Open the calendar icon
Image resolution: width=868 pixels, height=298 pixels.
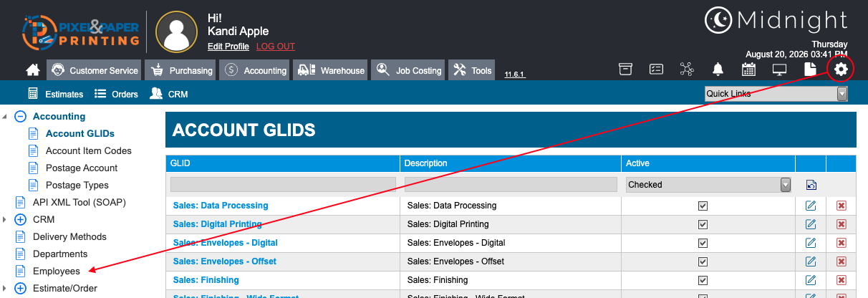[x=748, y=69]
